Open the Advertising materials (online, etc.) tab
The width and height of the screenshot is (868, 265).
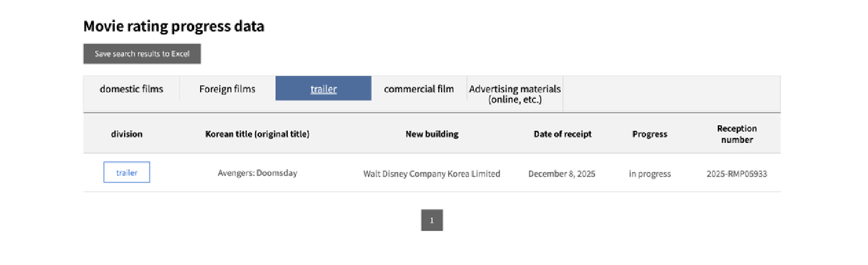[x=515, y=94]
